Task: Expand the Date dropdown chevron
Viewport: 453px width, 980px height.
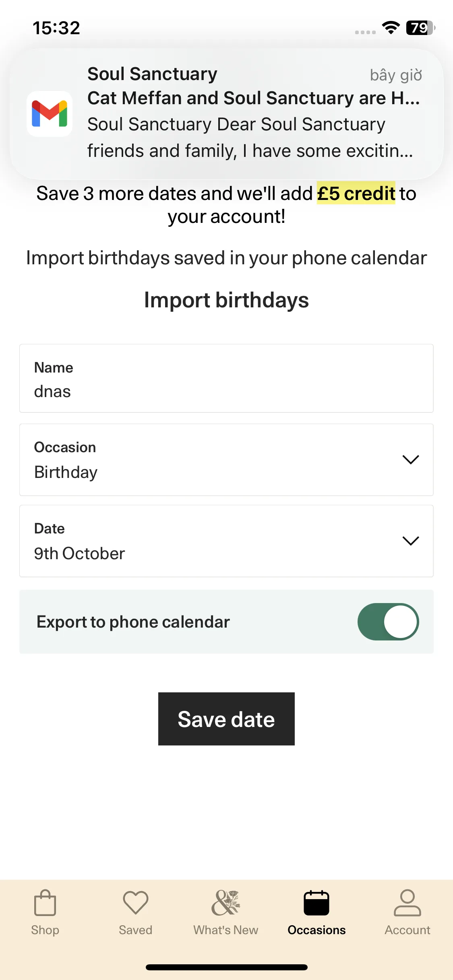Action: [411, 541]
